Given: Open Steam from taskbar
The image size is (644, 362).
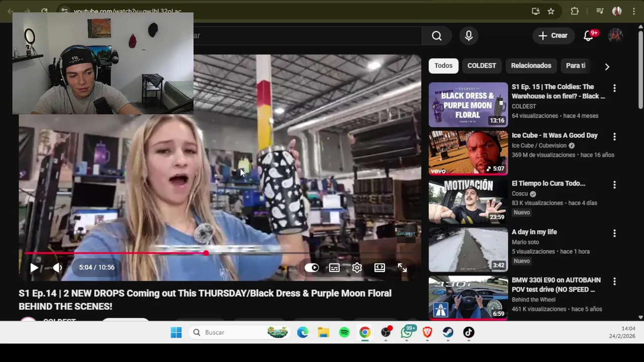Looking at the screenshot, I should (x=448, y=332).
